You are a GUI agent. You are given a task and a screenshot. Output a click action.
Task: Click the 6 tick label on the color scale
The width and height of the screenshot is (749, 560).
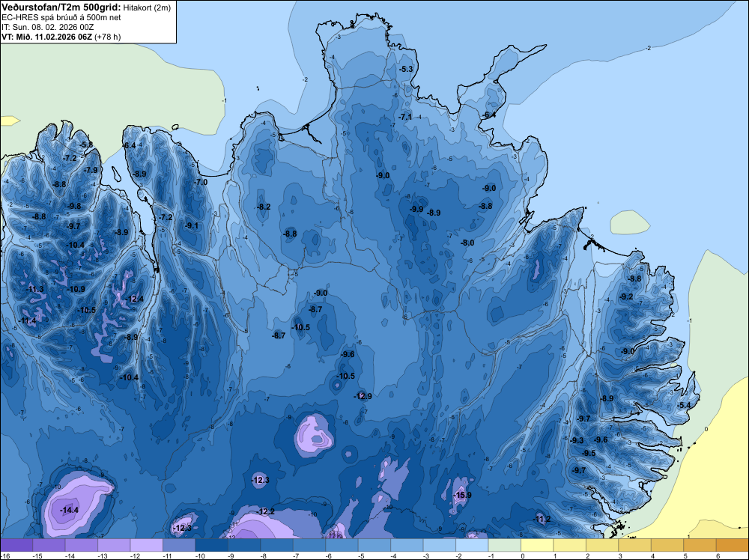[718, 556]
